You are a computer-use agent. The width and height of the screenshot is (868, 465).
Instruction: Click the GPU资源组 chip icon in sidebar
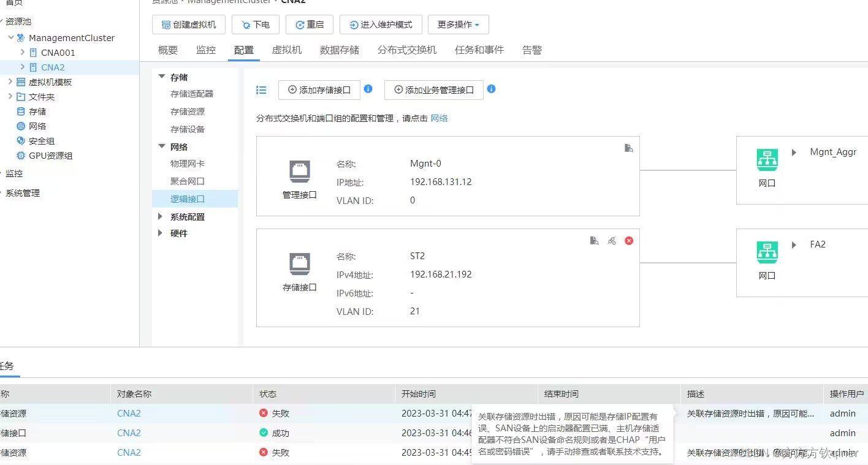21,156
